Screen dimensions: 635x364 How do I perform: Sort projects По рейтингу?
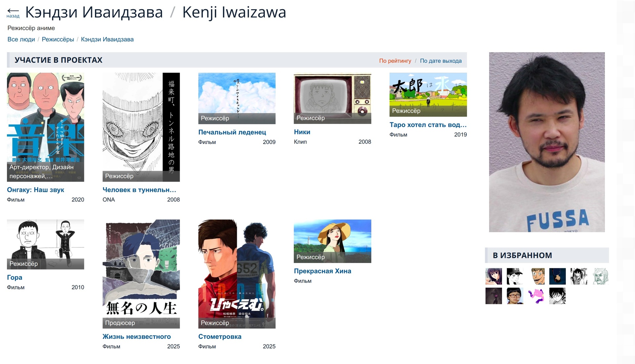(395, 61)
